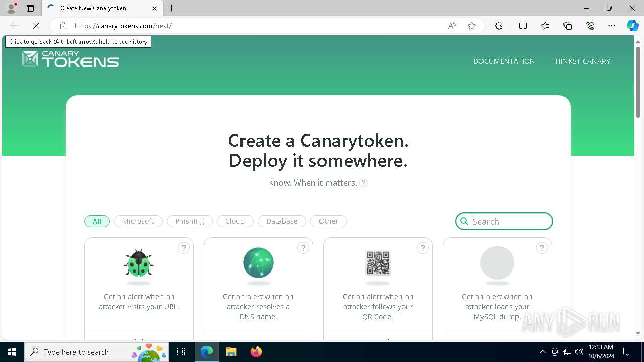644x362 pixels.
Task: Open the Windows Start menu
Action: click(x=12, y=352)
